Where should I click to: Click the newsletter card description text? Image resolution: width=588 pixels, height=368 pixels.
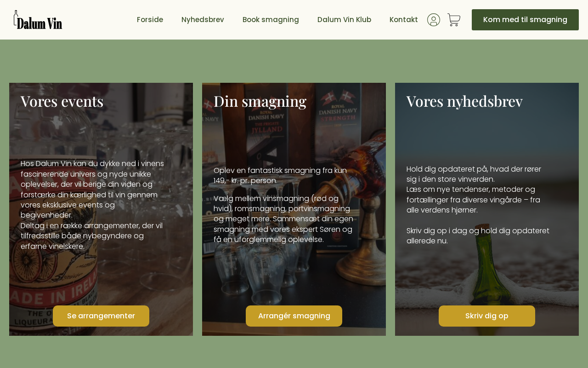coord(478,205)
